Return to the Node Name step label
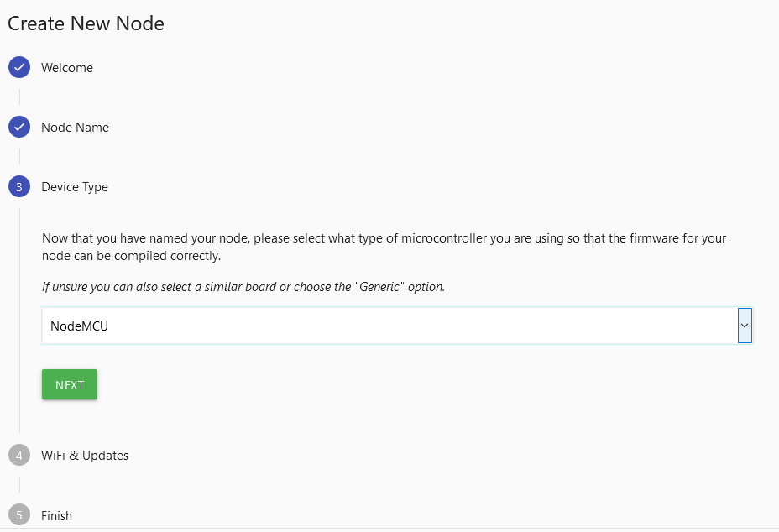Screen dimensions: 779x532 coord(75,128)
